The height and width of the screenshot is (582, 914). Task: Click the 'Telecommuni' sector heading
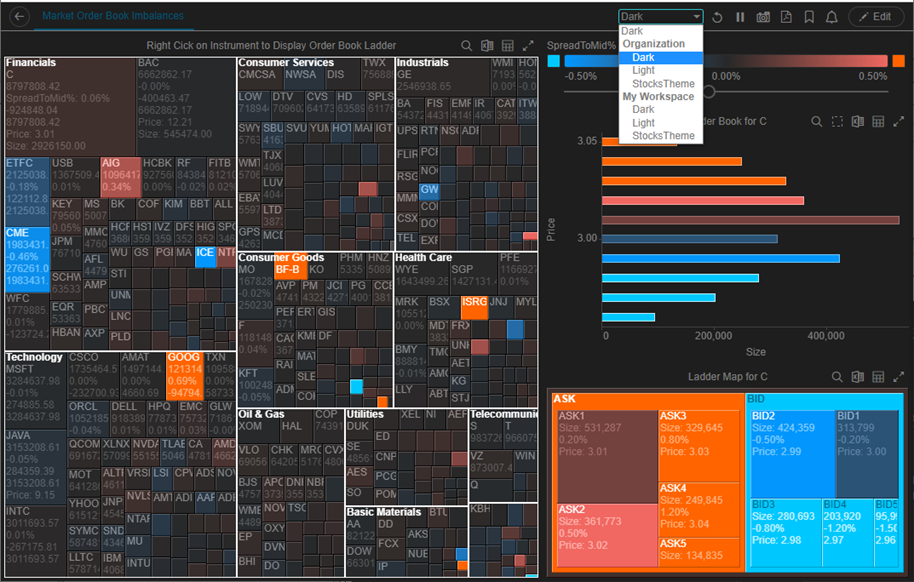point(503,414)
